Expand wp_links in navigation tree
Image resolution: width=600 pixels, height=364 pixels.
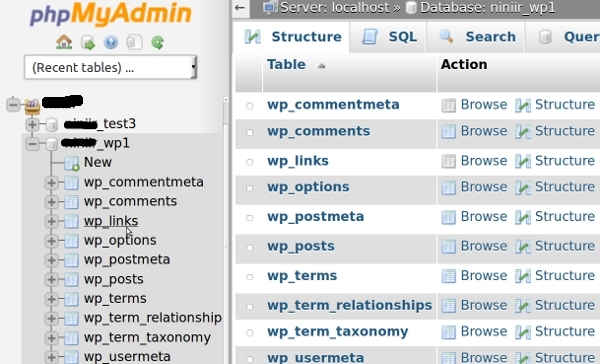[x=51, y=221]
